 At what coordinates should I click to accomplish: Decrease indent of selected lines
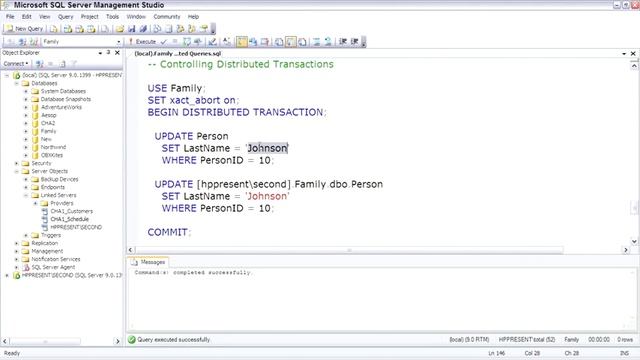click(343, 42)
